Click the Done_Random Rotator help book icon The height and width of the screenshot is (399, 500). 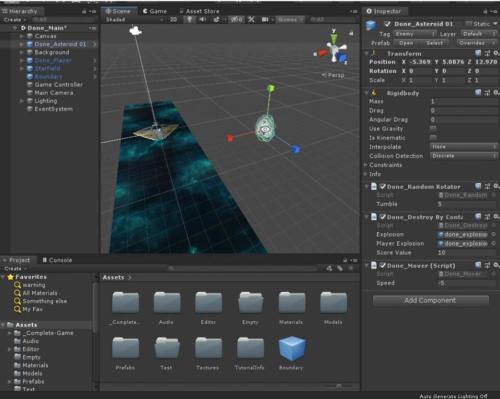(478, 186)
